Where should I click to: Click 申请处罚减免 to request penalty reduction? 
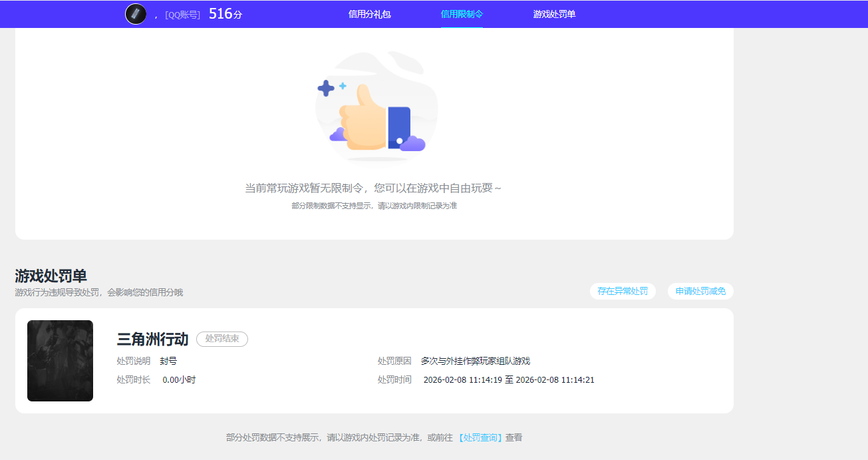tap(700, 291)
